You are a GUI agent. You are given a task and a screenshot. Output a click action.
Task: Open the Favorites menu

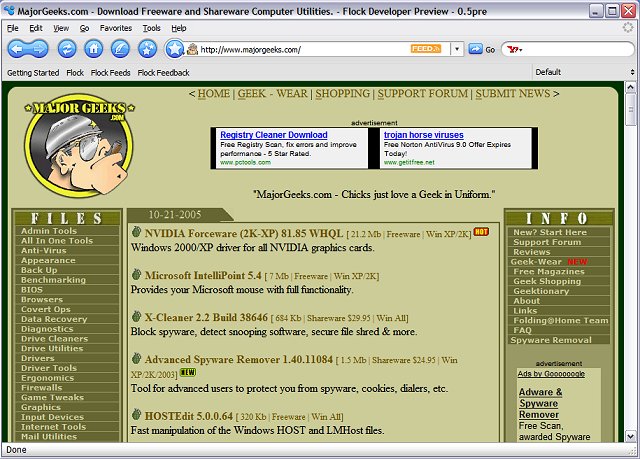pos(115,28)
